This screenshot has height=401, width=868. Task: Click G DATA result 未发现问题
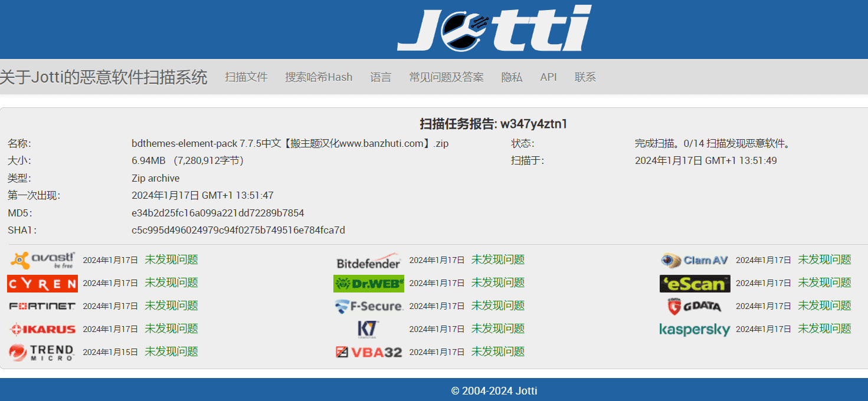824,305
